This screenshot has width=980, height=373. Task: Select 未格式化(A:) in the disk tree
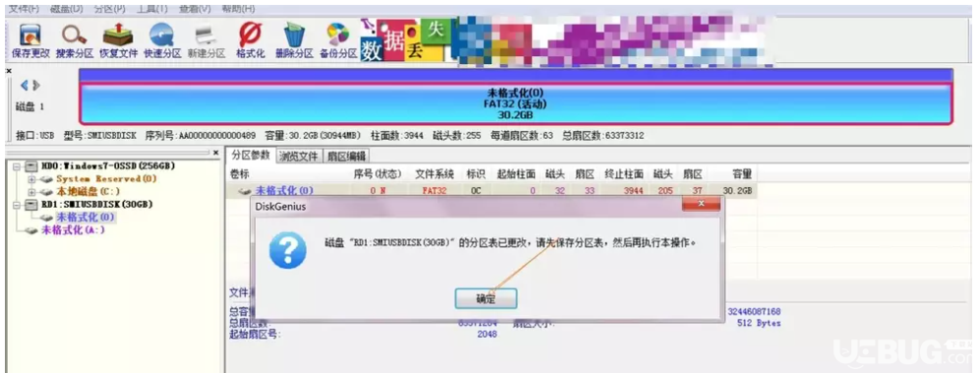[x=73, y=229]
